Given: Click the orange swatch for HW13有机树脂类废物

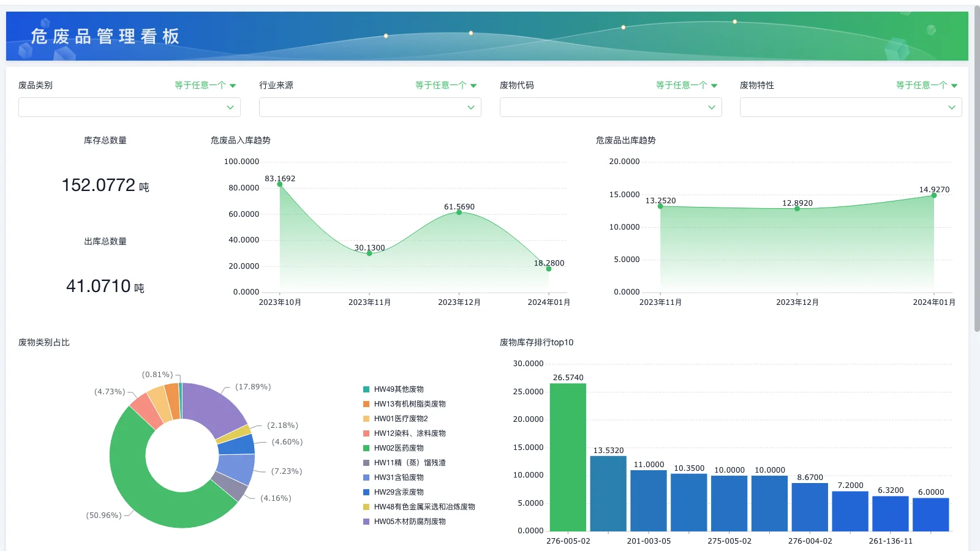Looking at the screenshot, I should tap(366, 403).
